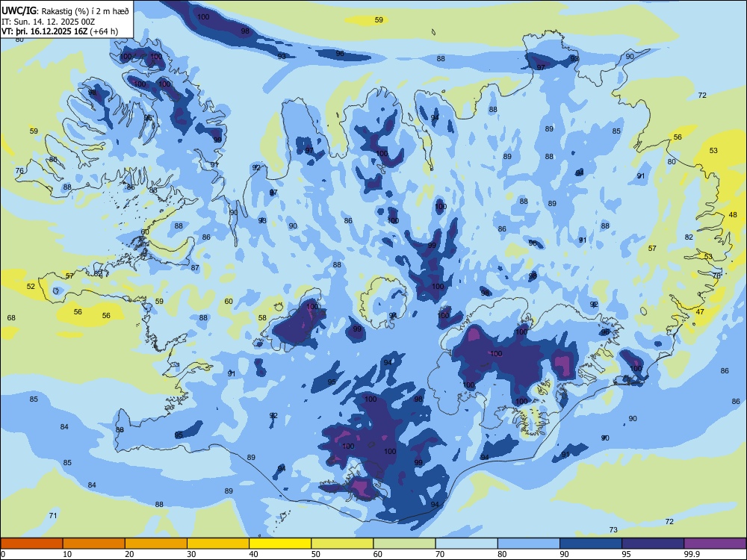Pick the pale green 60–70 legend swatch
The height and width of the screenshot is (560, 747).
404,544
